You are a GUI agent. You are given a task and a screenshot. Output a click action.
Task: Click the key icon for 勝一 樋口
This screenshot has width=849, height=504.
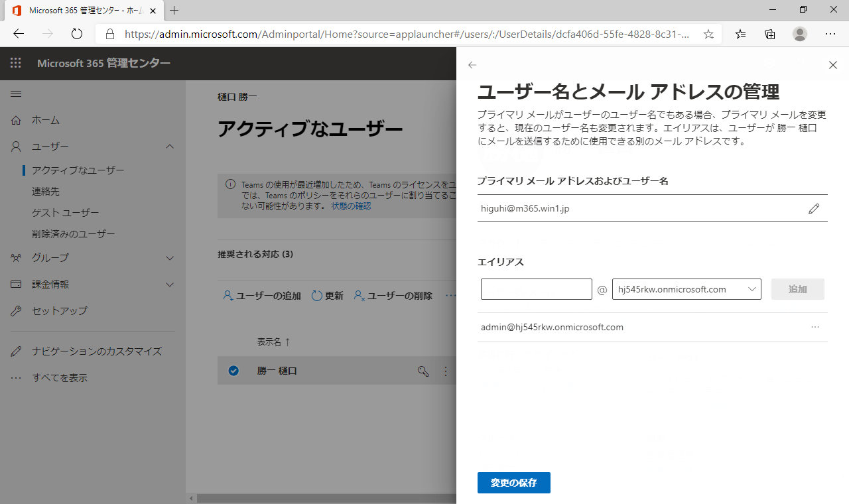423,371
